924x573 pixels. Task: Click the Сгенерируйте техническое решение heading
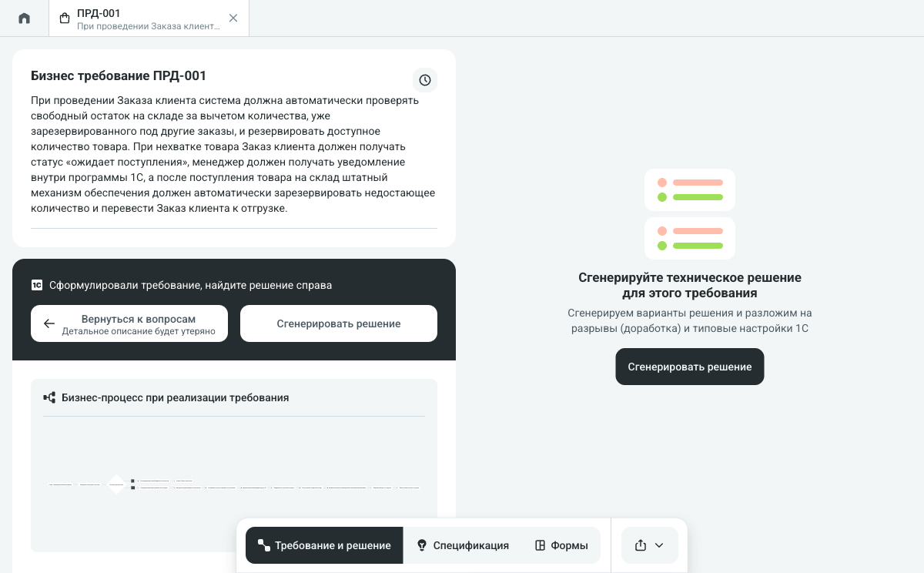[690, 285]
